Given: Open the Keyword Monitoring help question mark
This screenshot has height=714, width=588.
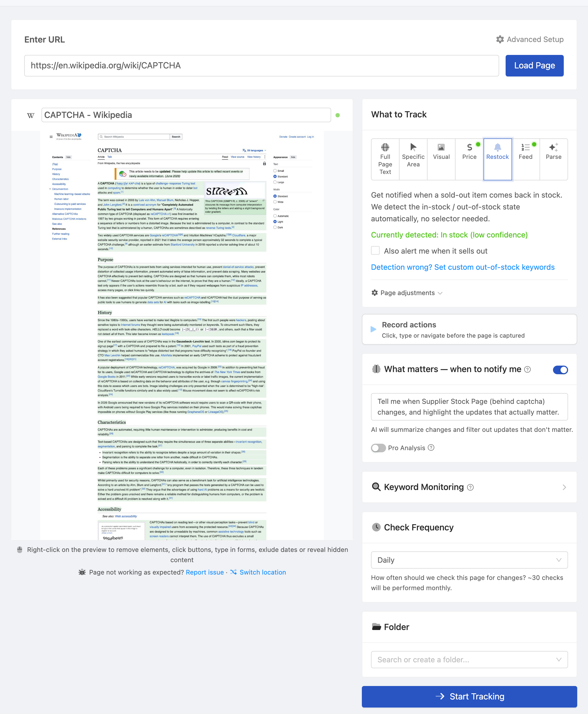Looking at the screenshot, I should click(x=470, y=487).
